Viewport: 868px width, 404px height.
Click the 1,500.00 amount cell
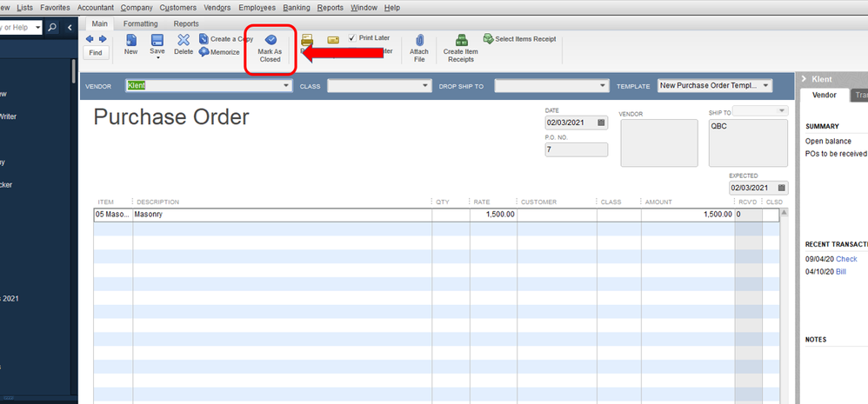688,215
